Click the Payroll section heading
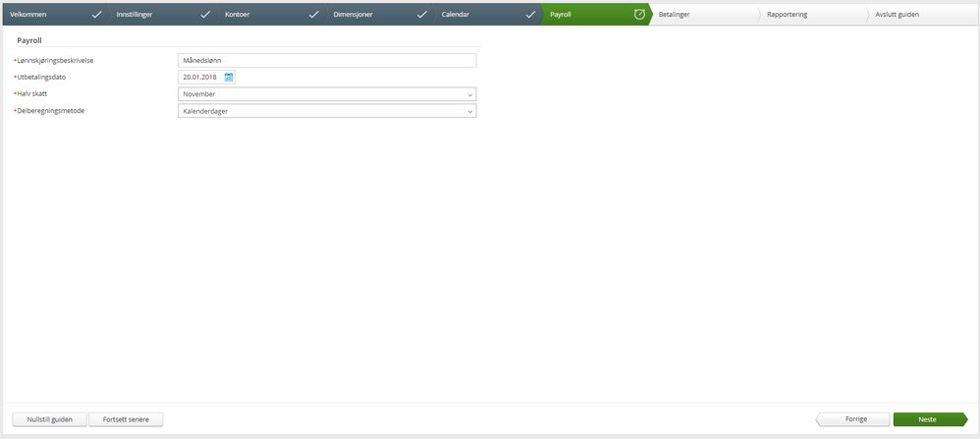 point(29,40)
